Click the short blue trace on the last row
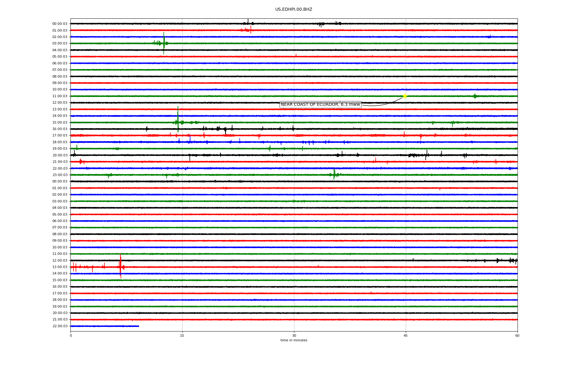The width and height of the screenshot is (588, 368). (x=105, y=326)
